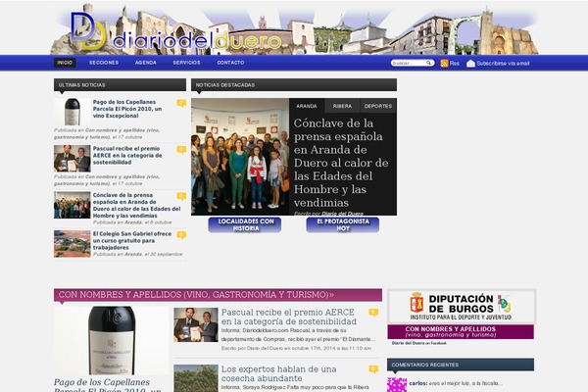Click Diario del Duero on Facebook link
This screenshot has width=588, height=392.
419,343
